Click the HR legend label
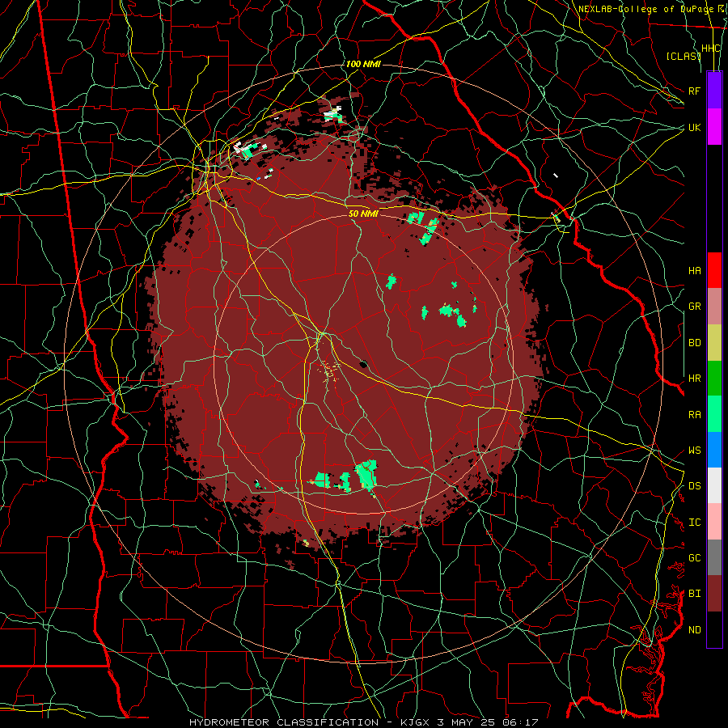Viewport: 728px width, 728px height. (694, 379)
